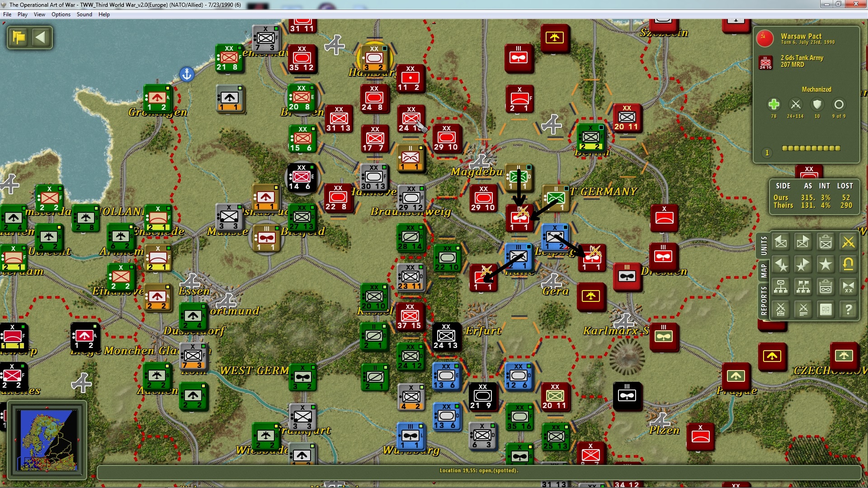Select the green 35 16 division counter
This screenshot has height=488, width=868.
pos(519,417)
